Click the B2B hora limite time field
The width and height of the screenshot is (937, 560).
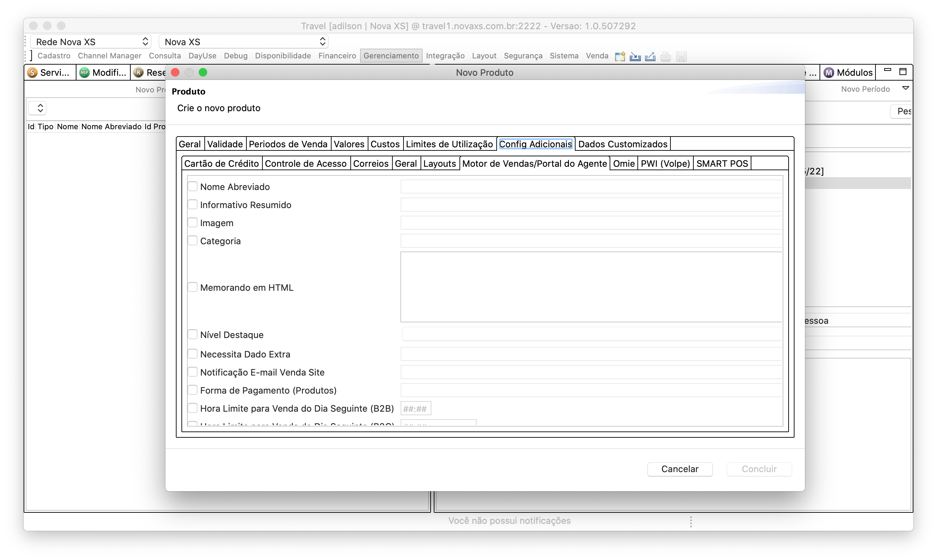415,409
